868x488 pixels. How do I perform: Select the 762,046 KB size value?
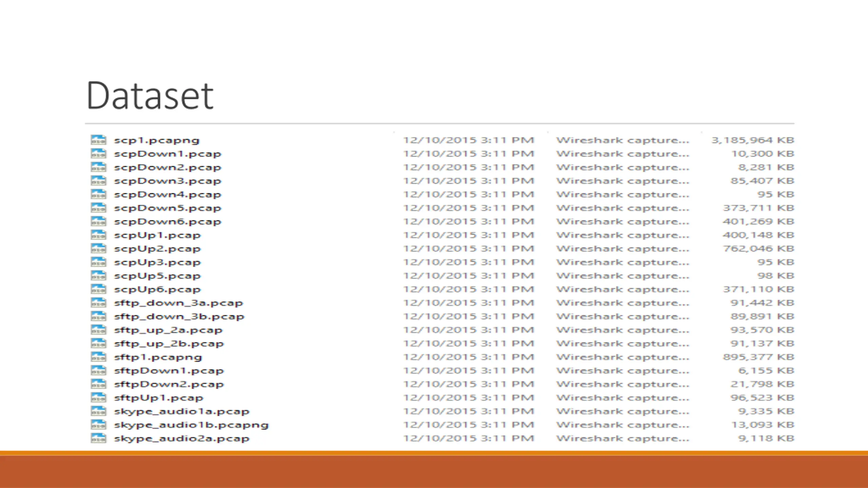[x=758, y=249]
